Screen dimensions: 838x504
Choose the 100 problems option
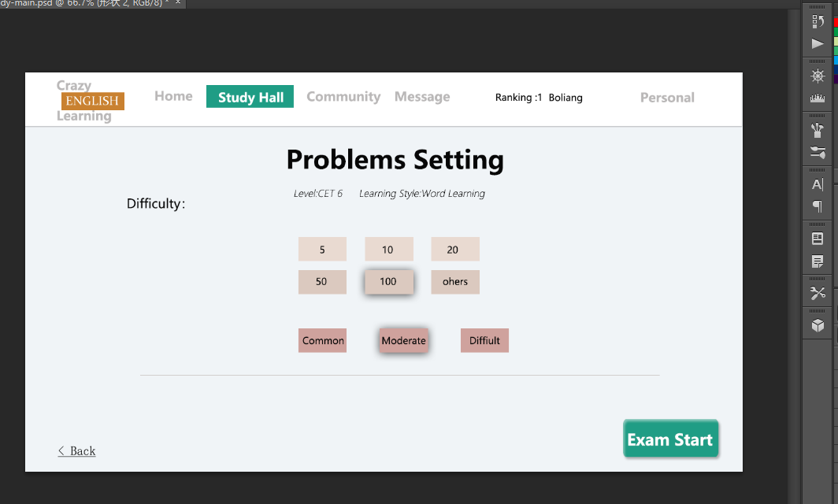(388, 282)
